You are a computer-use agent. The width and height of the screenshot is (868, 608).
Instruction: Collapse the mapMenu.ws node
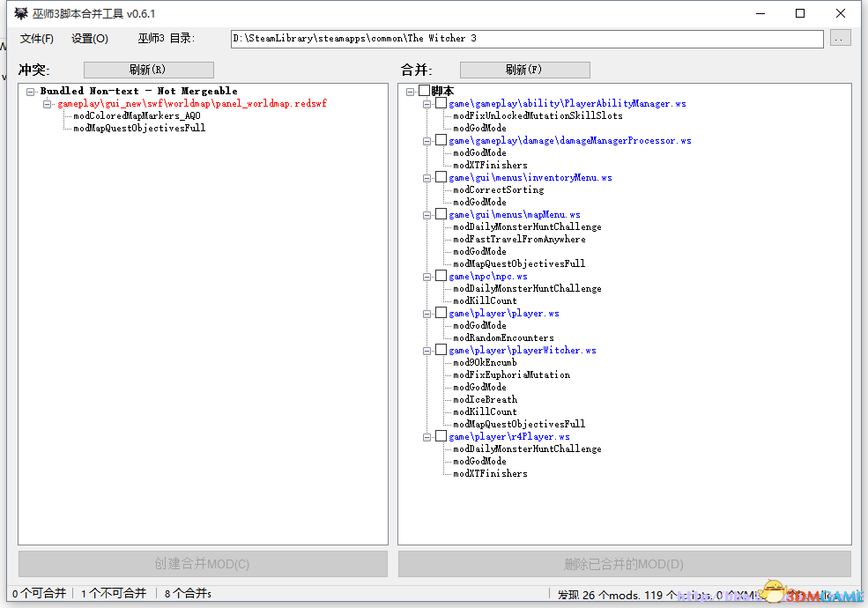click(427, 215)
